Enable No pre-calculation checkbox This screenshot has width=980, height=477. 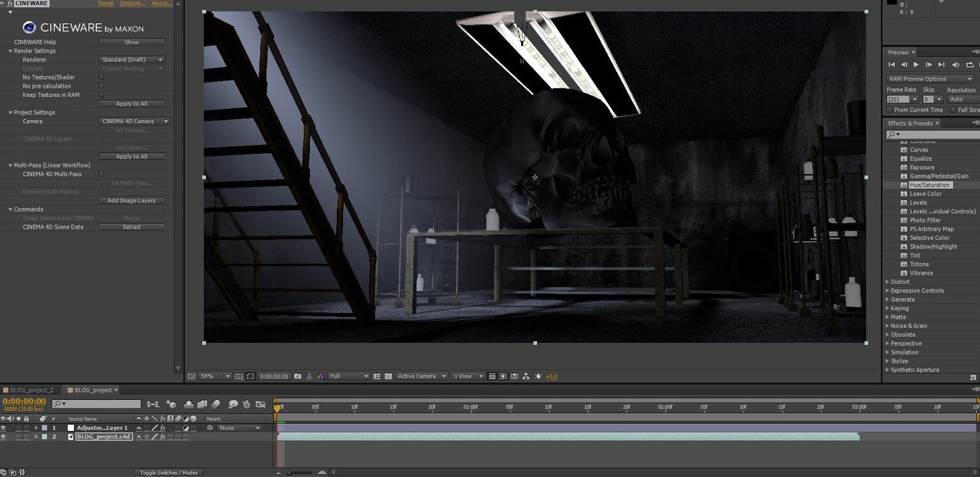102,86
